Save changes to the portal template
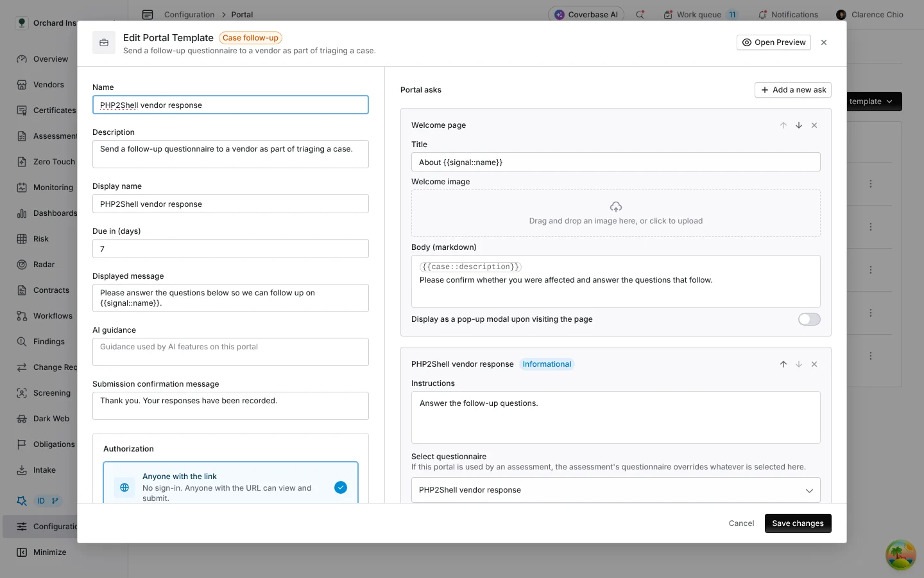Screen dimensions: 924x578 click(x=798, y=523)
